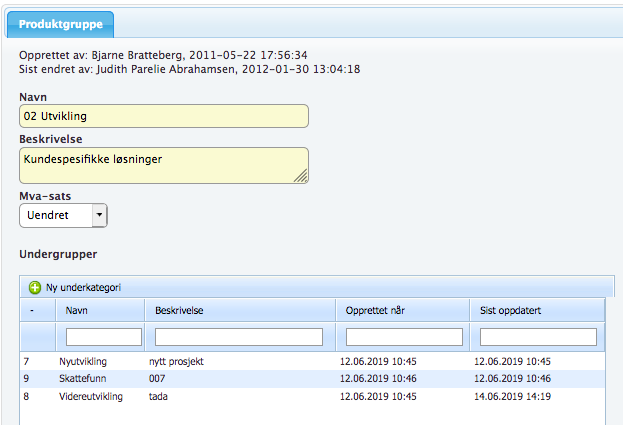The width and height of the screenshot is (623, 425).
Task: Click the green plus add icon
Action: [35, 288]
